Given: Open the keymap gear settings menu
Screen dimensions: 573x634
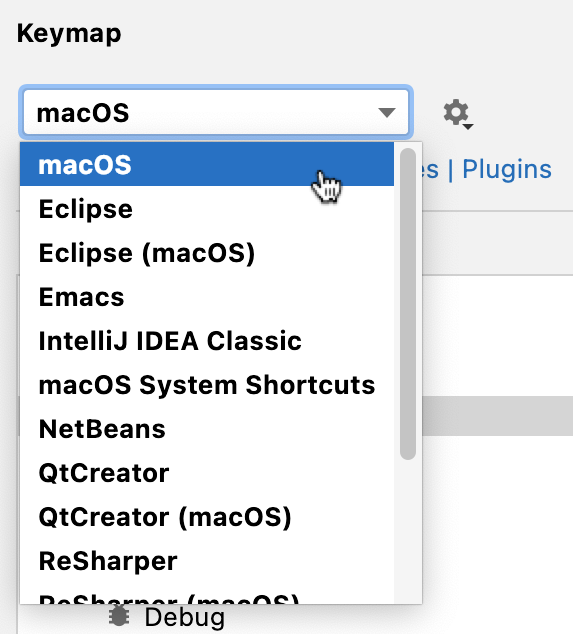Looking at the screenshot, I should [x=457, y=114].
